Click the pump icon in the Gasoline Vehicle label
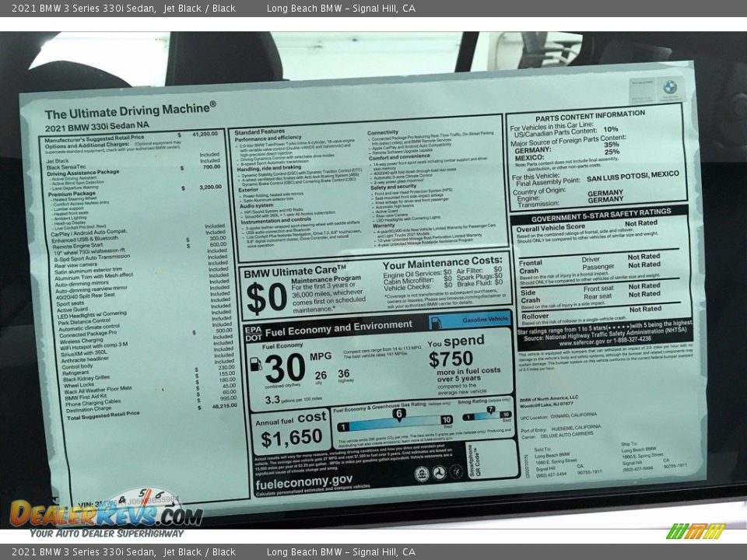747x560 pixels. pos(437,322)
